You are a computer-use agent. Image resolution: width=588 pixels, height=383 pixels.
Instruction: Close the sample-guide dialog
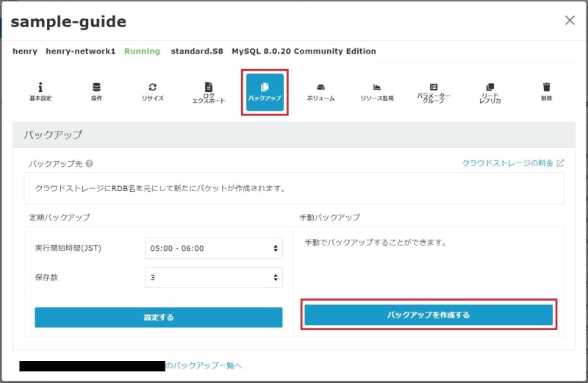(570, 21)
